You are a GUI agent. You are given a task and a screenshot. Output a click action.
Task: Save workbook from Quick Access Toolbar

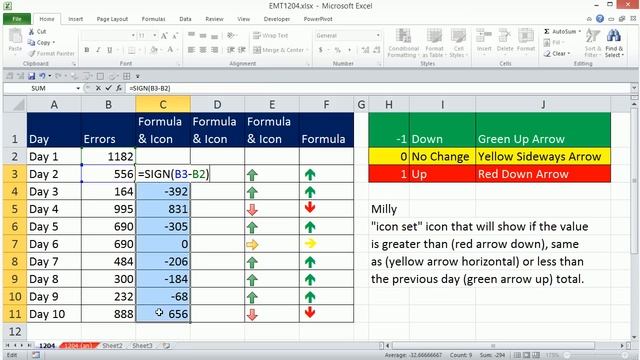click(x=31, y=76)
